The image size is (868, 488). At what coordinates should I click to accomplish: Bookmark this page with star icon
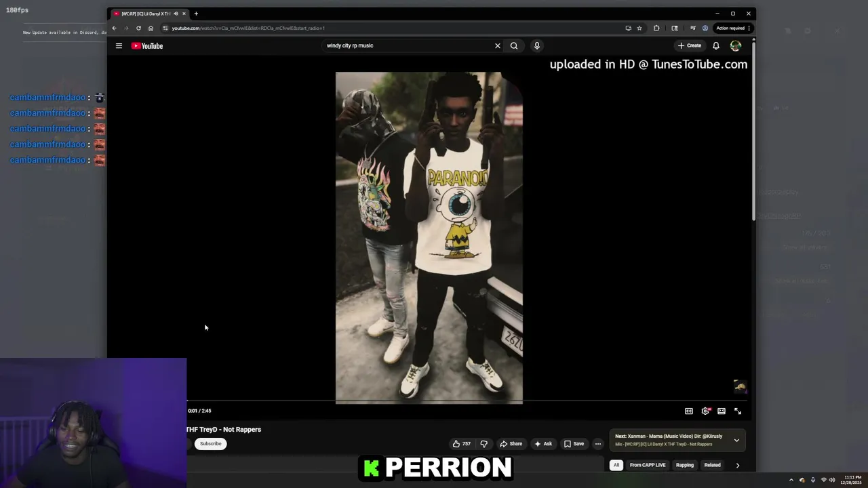[639, 28]
